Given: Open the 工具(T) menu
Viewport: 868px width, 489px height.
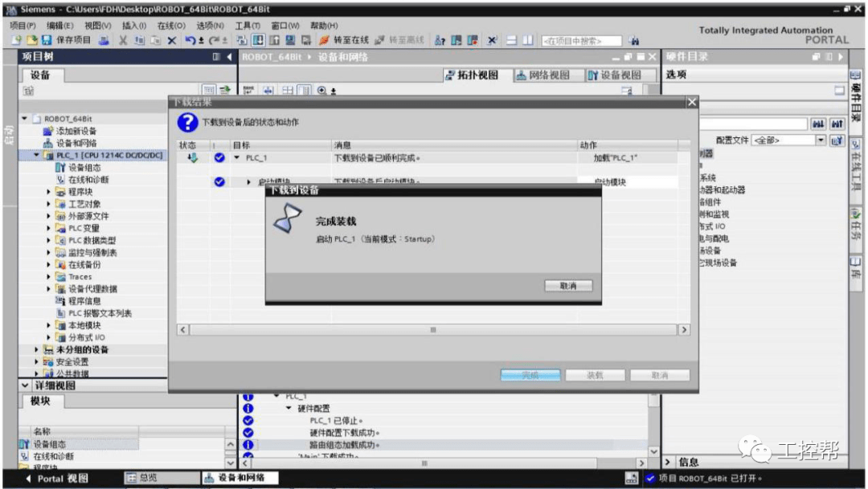Looking at the screenshot, I should click(248, 26).
